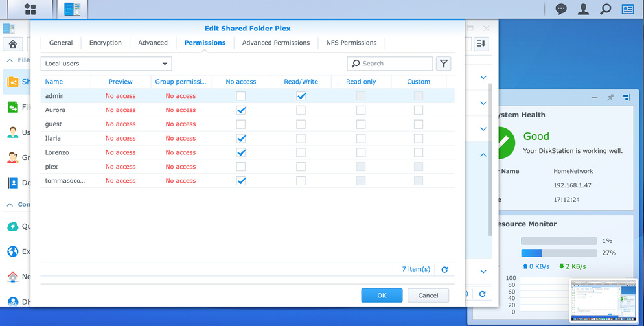Check No access for plex
Viewport: 644px width, 326px height.
coord(241,167)
